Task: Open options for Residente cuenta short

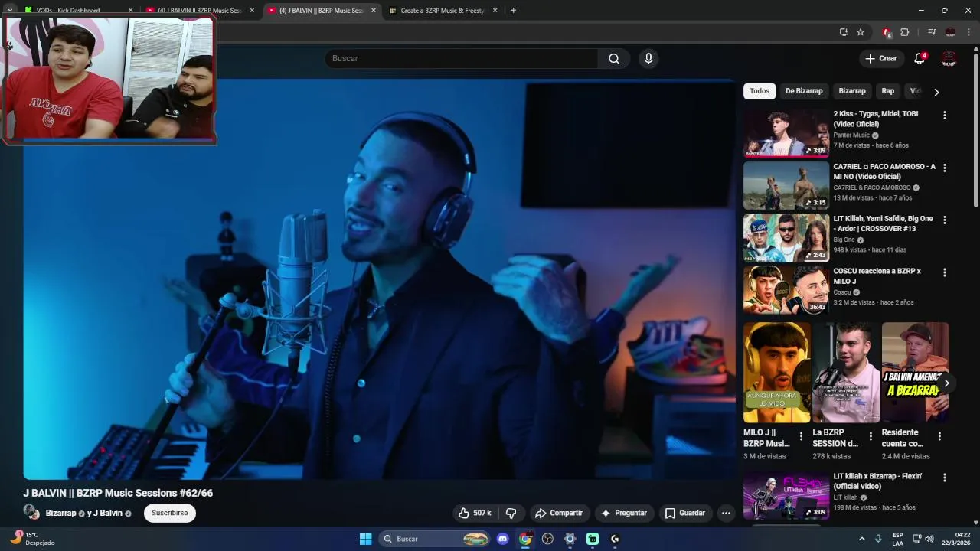Action: (x=939, y=436)
